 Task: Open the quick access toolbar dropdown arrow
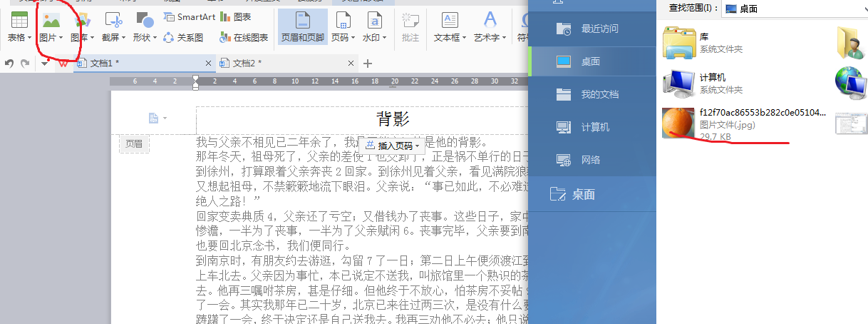tap(44, 64)
